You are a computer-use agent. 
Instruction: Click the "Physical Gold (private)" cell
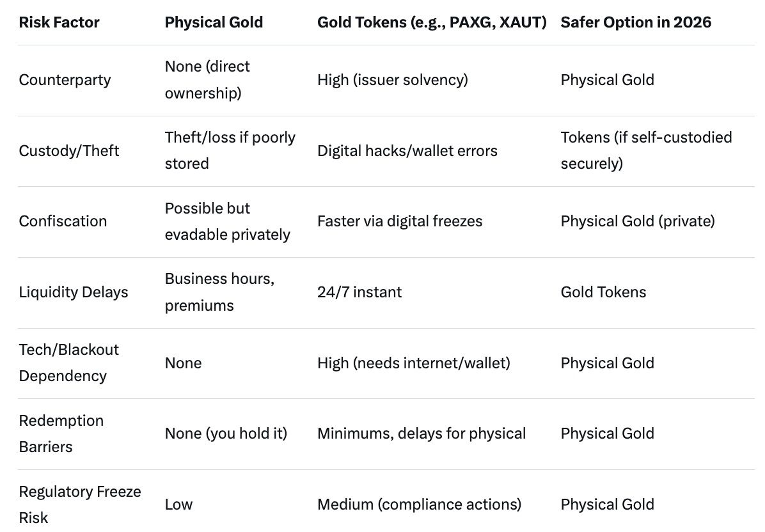click(x=638, y=221)
